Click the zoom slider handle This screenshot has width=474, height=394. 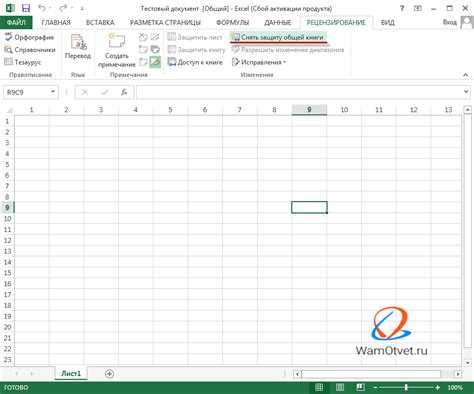(406, 388)
